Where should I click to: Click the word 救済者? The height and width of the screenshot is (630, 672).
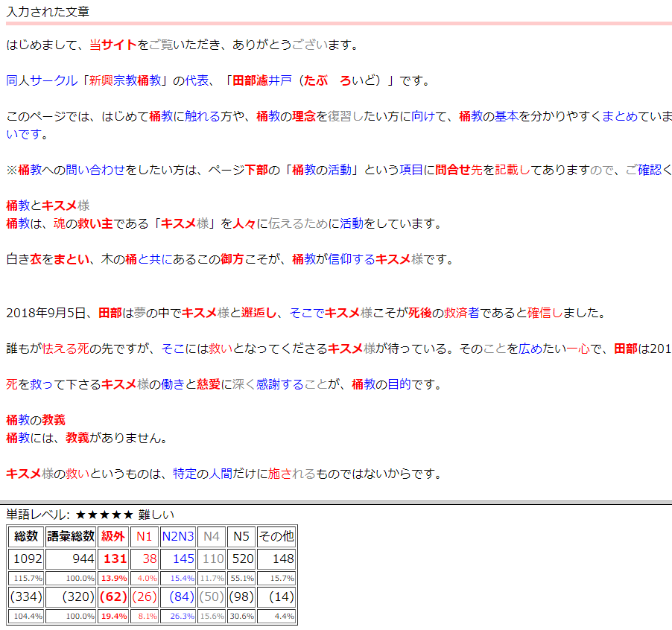tap(462, 313)
